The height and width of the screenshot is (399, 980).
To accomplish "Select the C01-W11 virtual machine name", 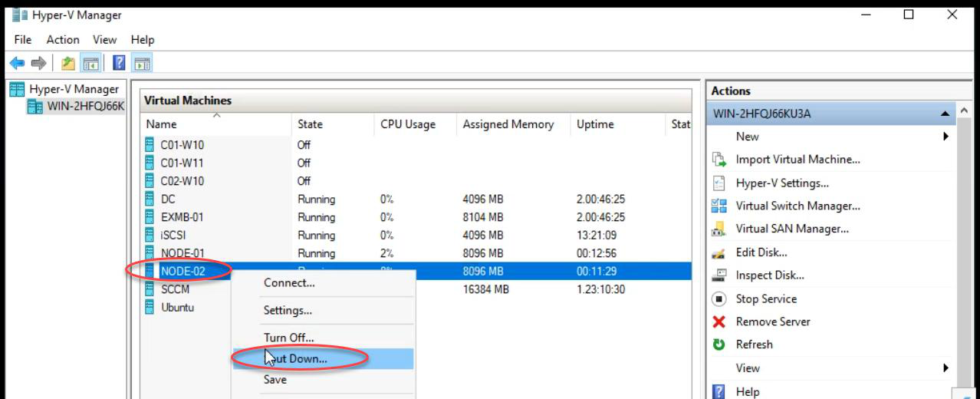I will click(183, 163).
